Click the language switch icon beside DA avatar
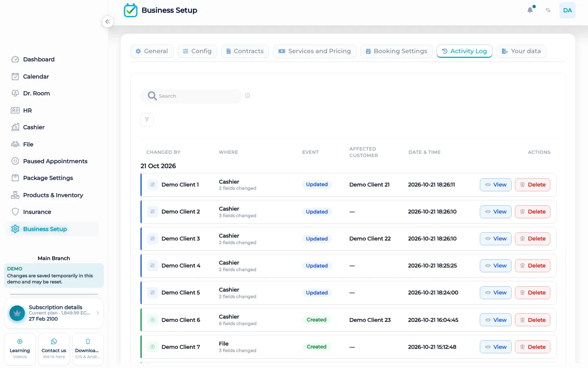Viewport: 588px width, 368px height. tap(548, 10)
